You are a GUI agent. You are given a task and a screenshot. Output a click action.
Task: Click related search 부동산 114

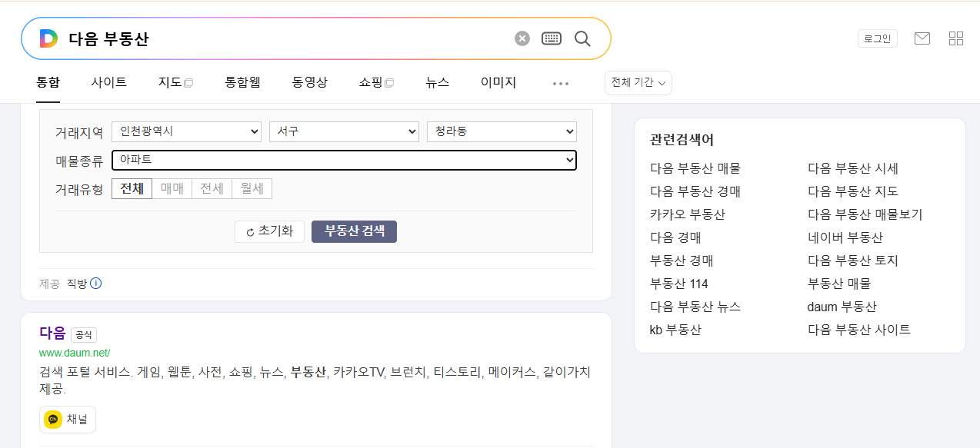pos(679,284)
